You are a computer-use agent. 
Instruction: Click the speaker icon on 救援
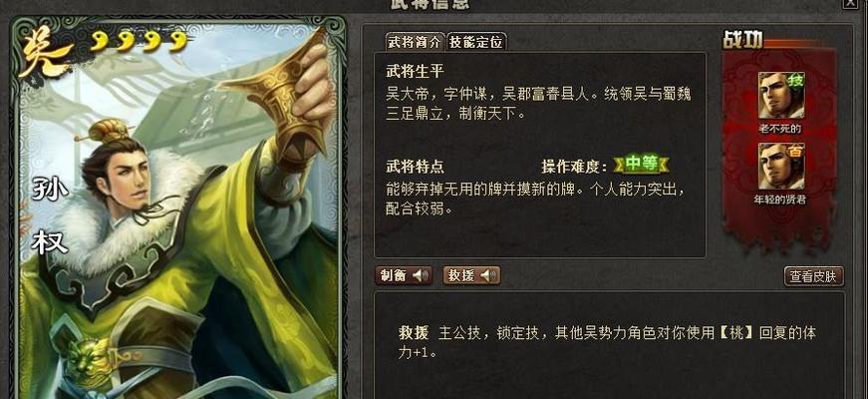pyautogui.click(x=488, y=275)
